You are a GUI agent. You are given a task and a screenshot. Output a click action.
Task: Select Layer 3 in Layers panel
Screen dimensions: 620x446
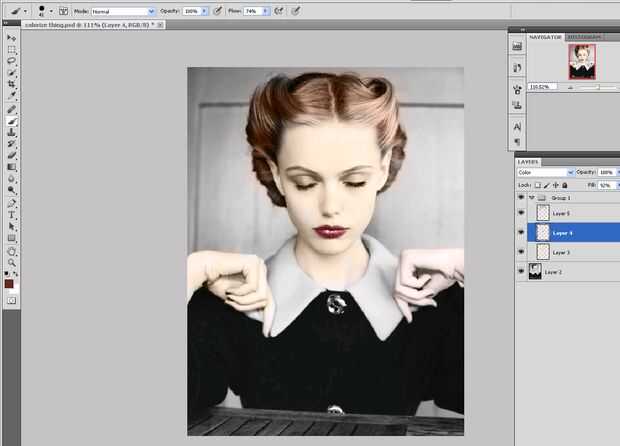[574, 252]
